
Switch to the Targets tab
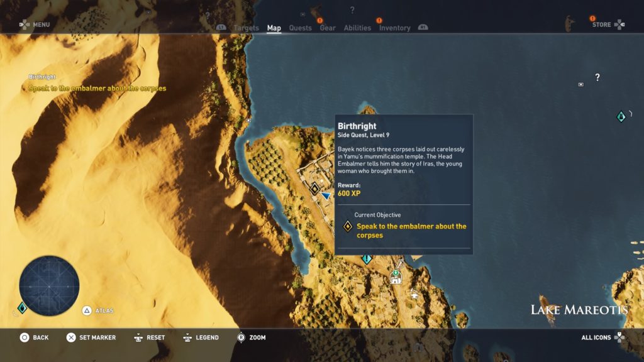click(x=246, y=28)
